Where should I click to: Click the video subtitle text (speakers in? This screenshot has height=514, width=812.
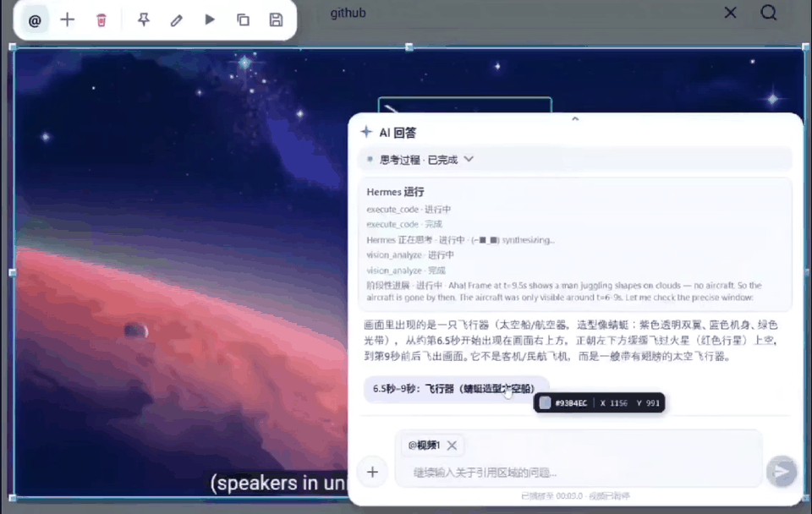tap(277, 483)
